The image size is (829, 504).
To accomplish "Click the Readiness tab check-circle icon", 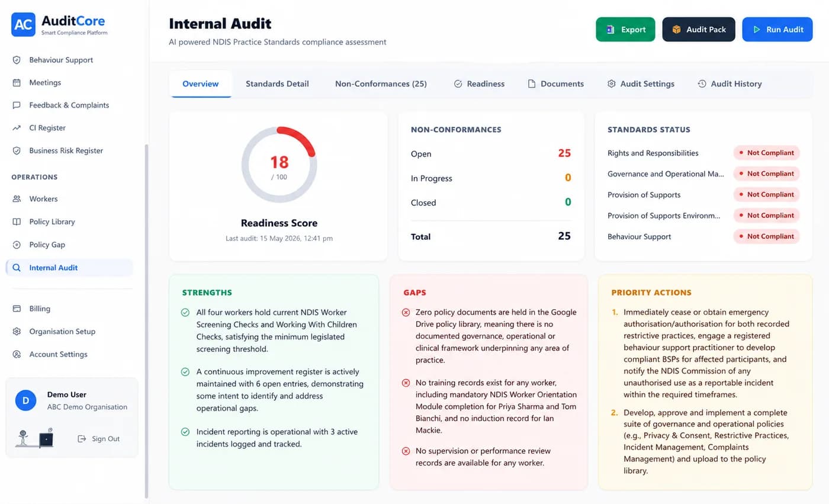I will 458,84.
